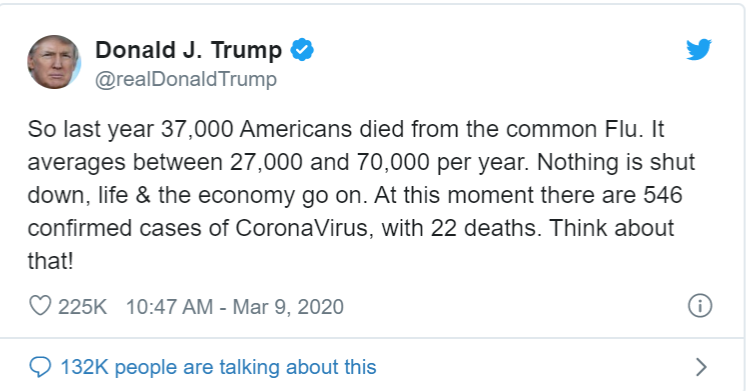
Task: Click the blue verified checkmark badge
Action: 302,50
